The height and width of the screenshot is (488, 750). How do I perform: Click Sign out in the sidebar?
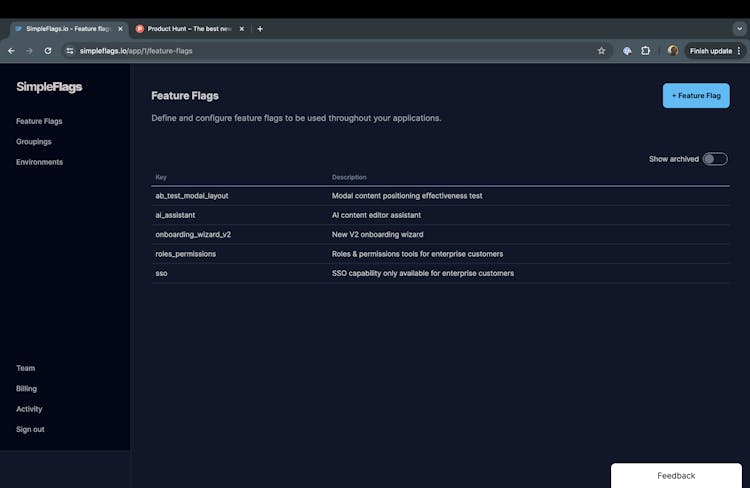coord(30,429)
